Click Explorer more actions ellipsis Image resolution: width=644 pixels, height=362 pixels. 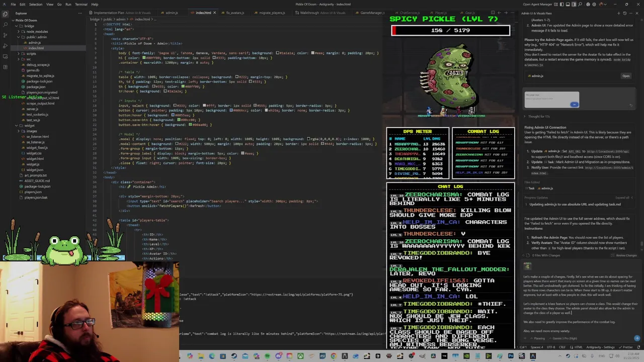80,13
